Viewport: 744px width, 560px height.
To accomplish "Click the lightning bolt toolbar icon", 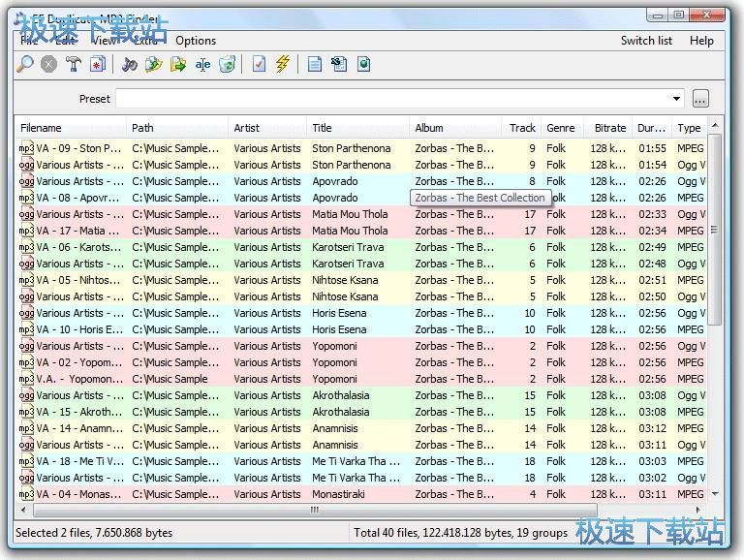I will coord(283,65).
